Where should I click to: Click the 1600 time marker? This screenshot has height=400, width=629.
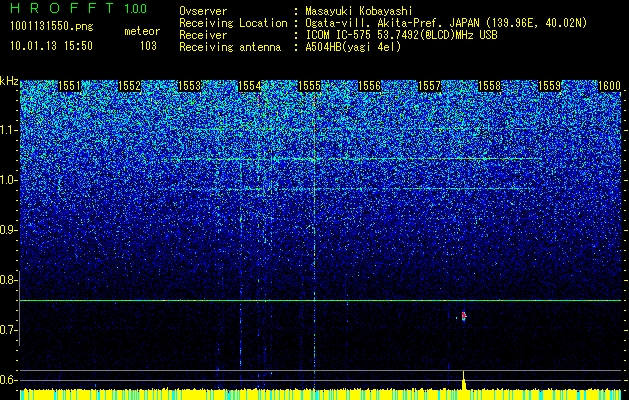click(x=609, y=86)
